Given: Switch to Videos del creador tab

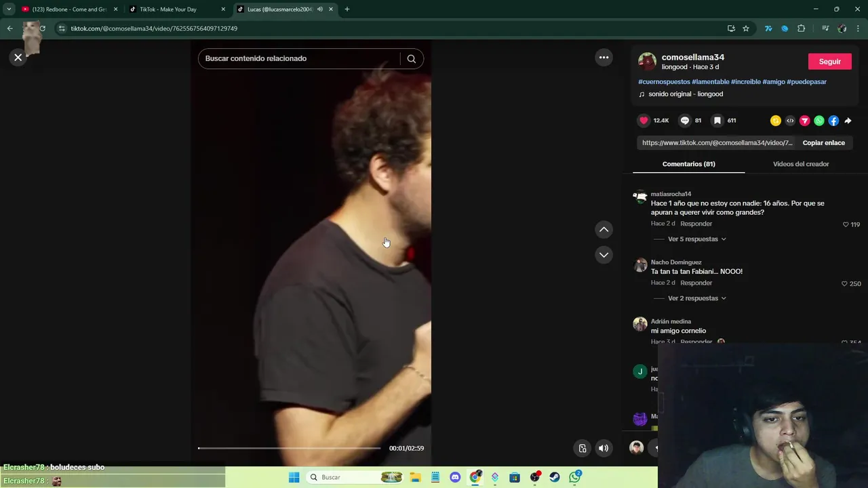Looking at the screenshot, I should pyautogui.click(x=801, y=164).
